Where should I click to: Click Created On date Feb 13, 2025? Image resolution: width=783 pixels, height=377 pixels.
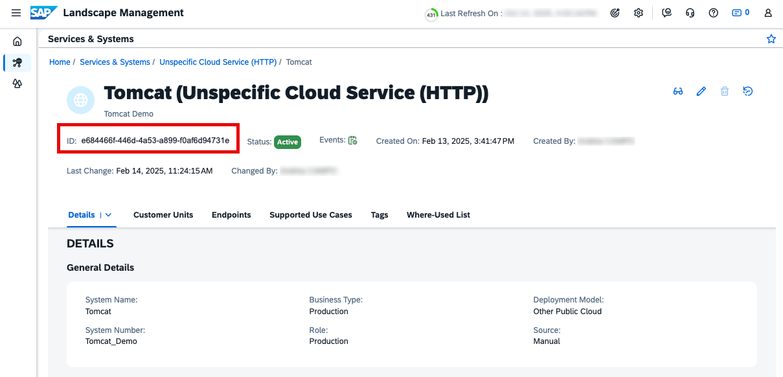pos(468,141)
